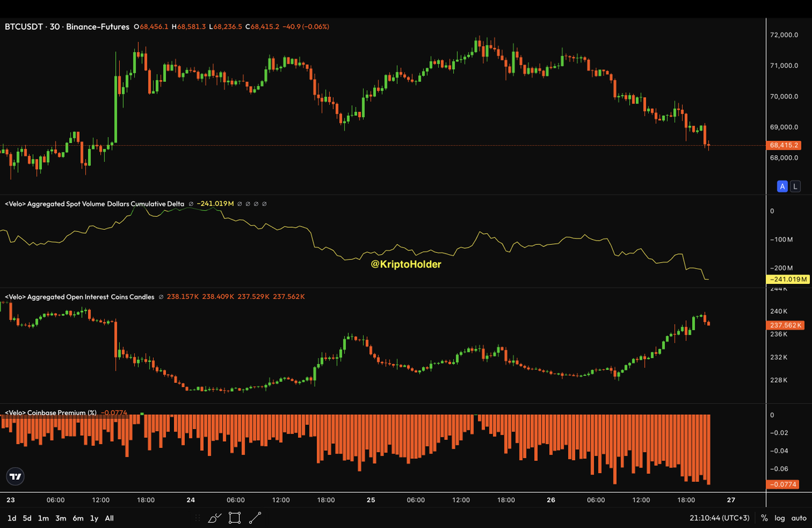Click the 68,000.0 price axis level
Viewport: 812px width, 528px height.
(784, 157)
